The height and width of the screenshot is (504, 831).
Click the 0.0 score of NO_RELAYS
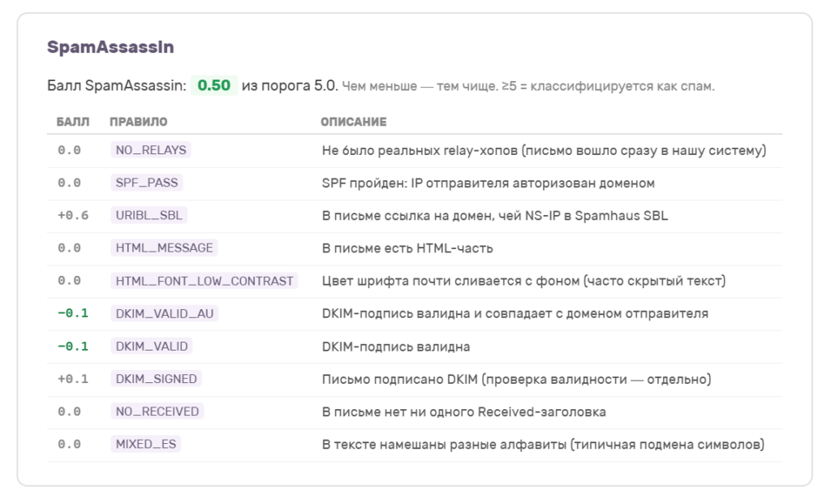pyautogui.click(x=70, y=150)
